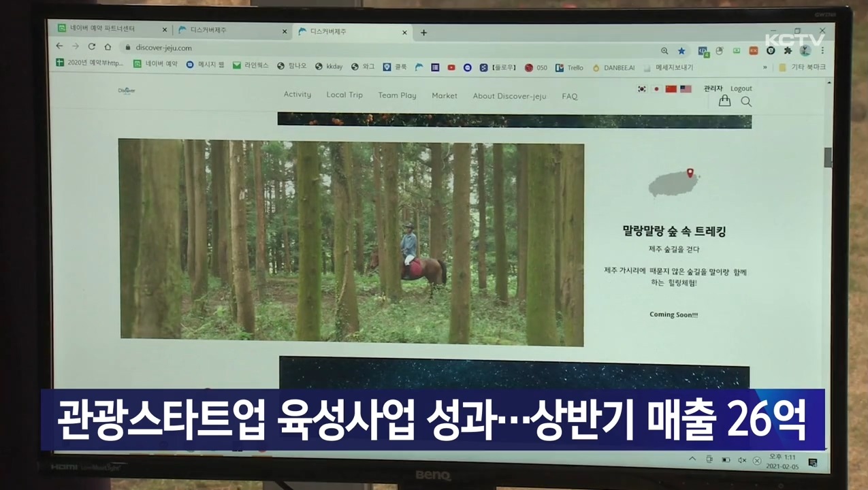868x490 pixels.
Task: Switch site language to Korean flag
Action: pyautogui.click(x=641, y=88)
